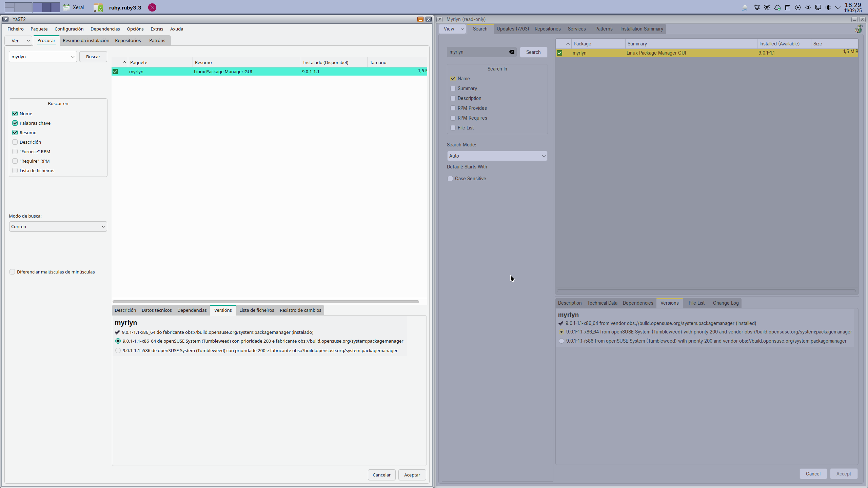Expand the Search Mode Auto dropdown

point(497,156)
